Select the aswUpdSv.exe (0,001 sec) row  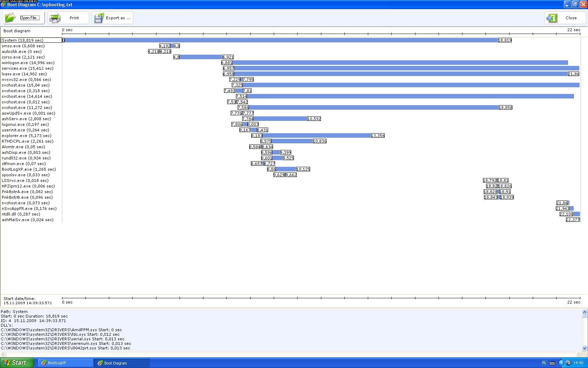click(x=28, y=113)
